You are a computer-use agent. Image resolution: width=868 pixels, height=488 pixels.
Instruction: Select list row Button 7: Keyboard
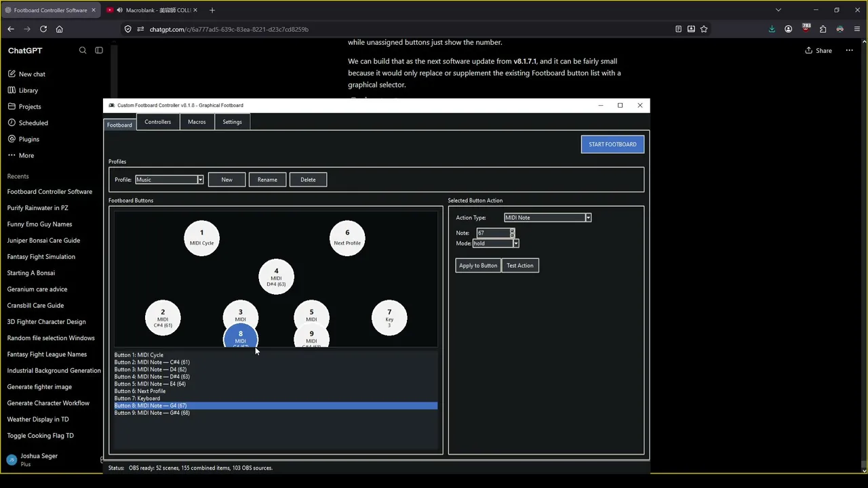coord(275,399)
